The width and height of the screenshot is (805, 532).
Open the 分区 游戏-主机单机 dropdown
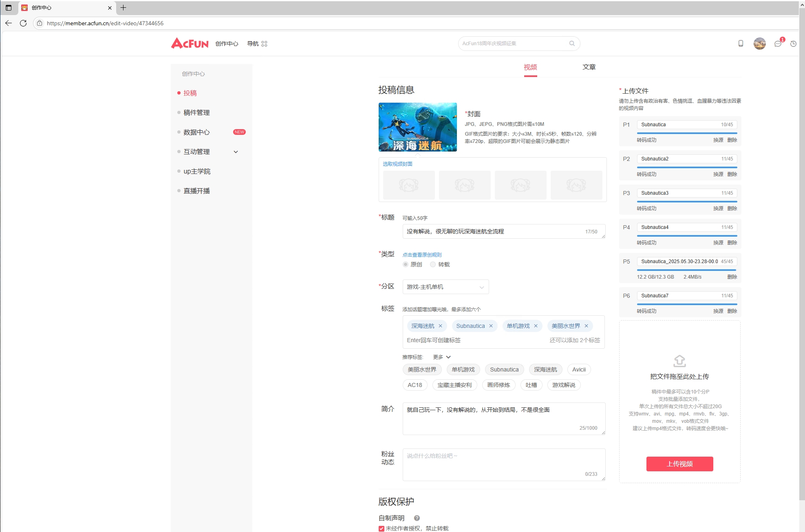pos(446,287)
